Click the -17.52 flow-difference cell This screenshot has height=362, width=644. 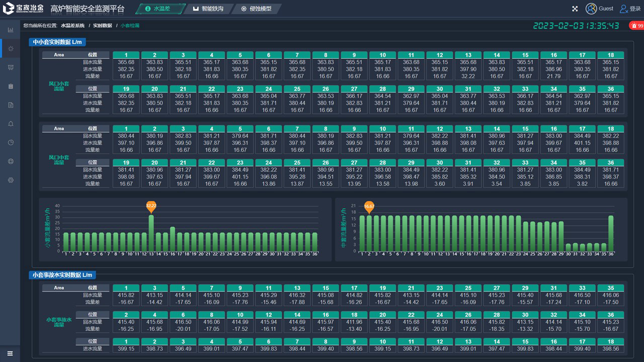click(240, 329)
